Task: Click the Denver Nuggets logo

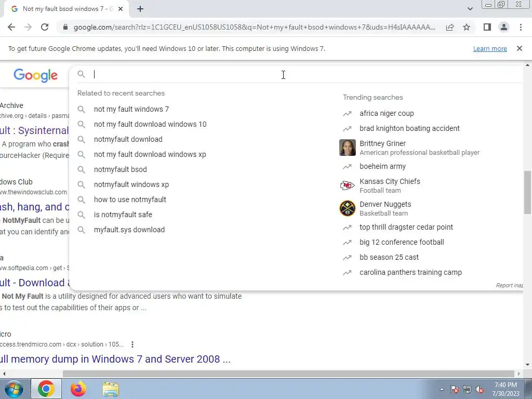Action: [x=348, y=208]
